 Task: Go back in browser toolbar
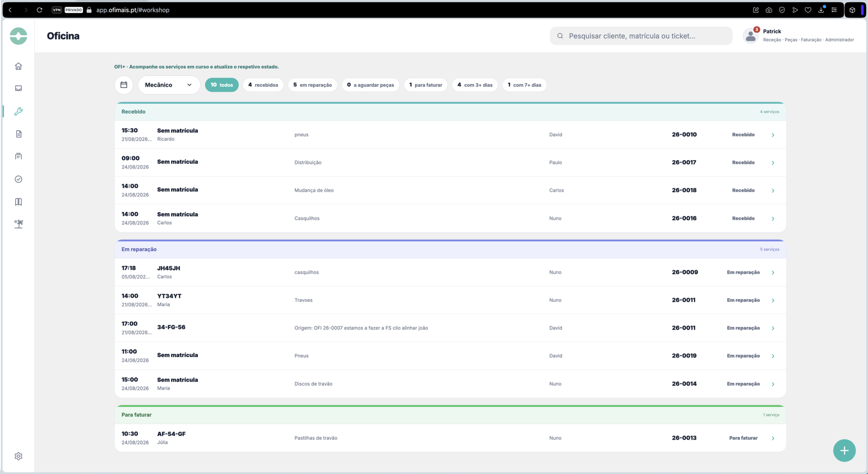(x=10, y=10)
